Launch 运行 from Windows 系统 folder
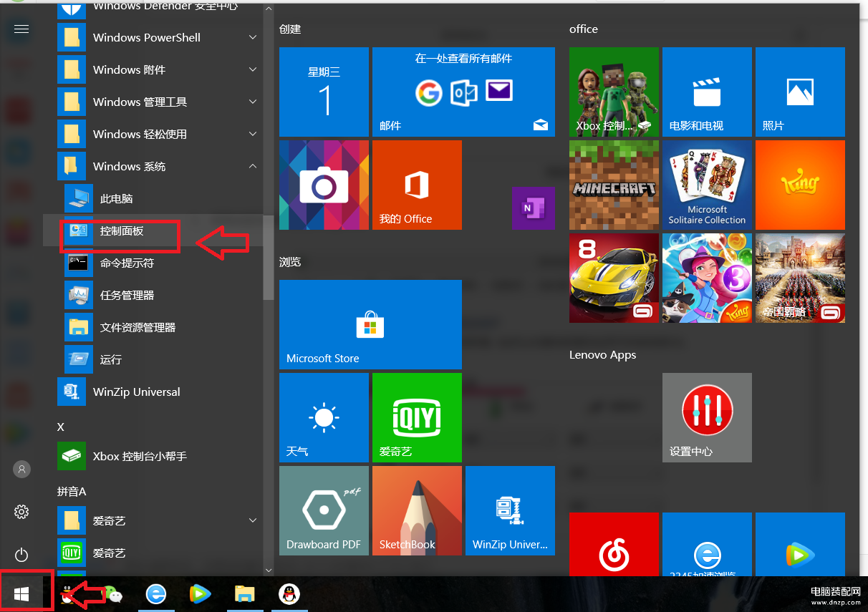The width and height of the screenshot is (868, 612). (153, 359)
